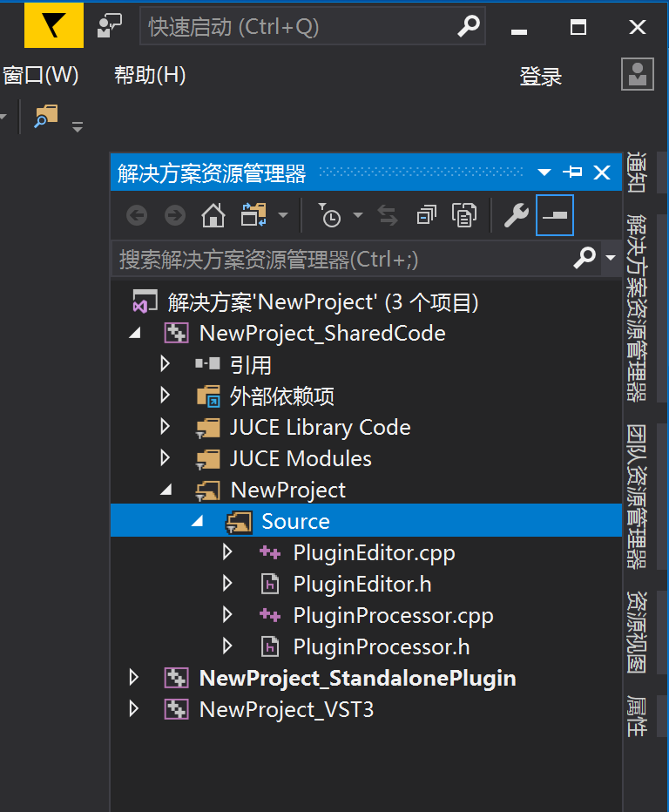Image resolution: width=669 pixels, height=812 pixels.
Task: Collapse the NewProject_SharedCode project node
Action: pos(133,334)
